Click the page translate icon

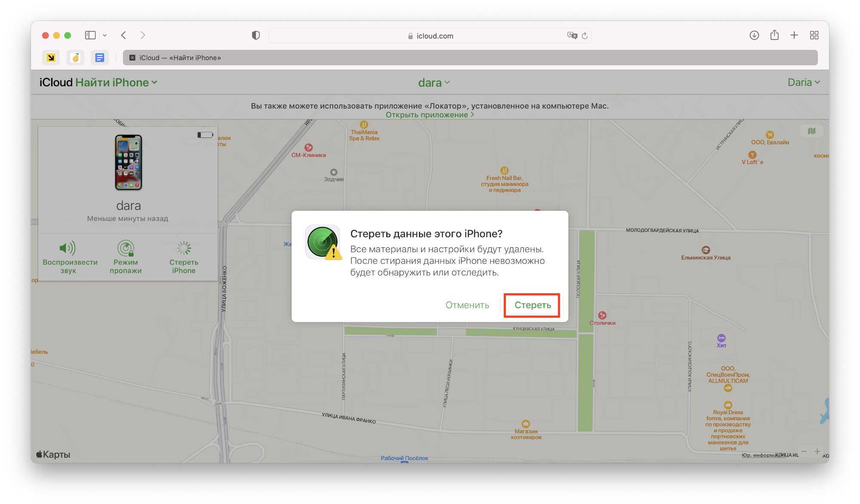(572, 36)
